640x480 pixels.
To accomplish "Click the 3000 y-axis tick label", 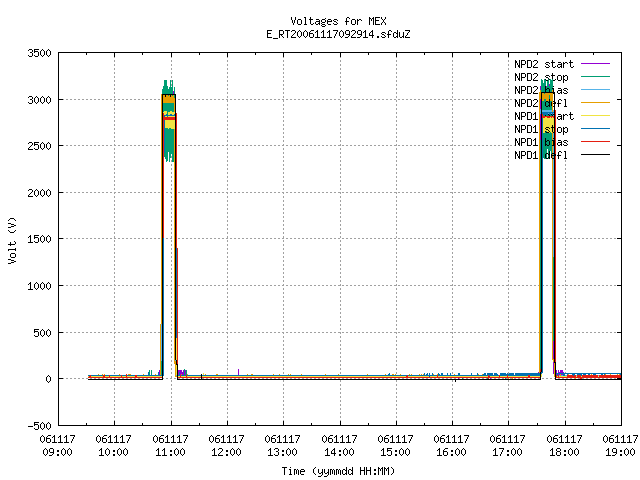I will pos(40,100).
